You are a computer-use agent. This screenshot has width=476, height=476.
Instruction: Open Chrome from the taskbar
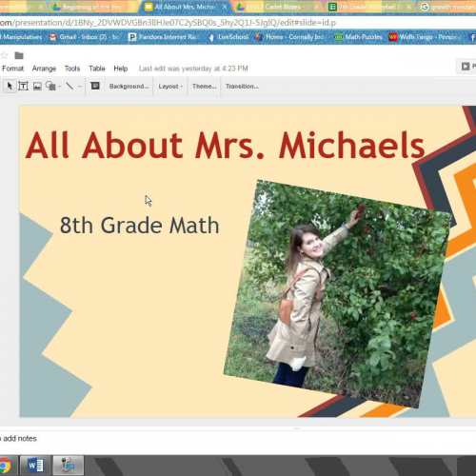click(6, 466)
